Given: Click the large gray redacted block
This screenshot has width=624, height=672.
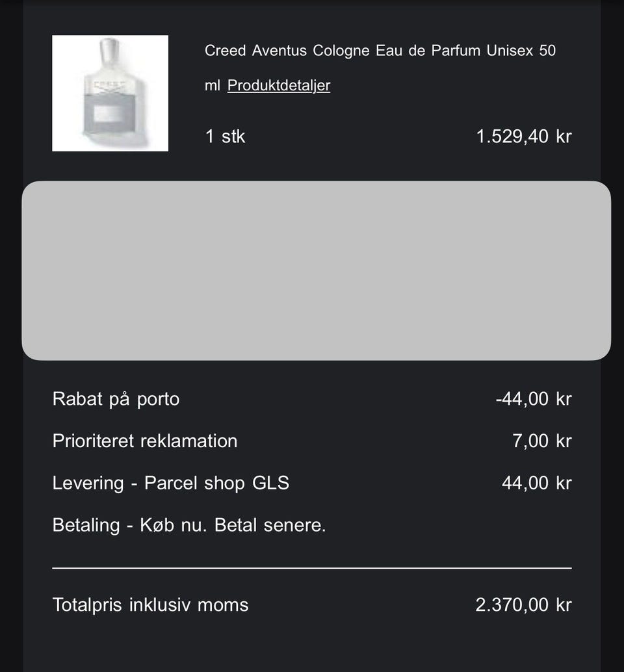Looking at the screenshot, I should (316, 270).
